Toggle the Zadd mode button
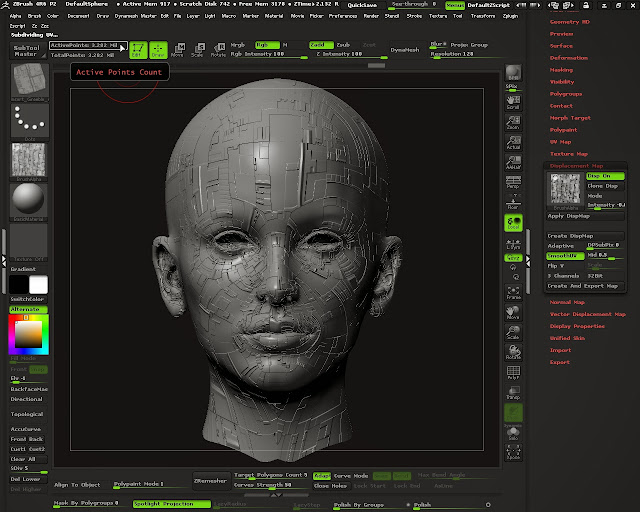Image resolution: width=640 pixels, height=512 pixels. click(x=319, y=45)
